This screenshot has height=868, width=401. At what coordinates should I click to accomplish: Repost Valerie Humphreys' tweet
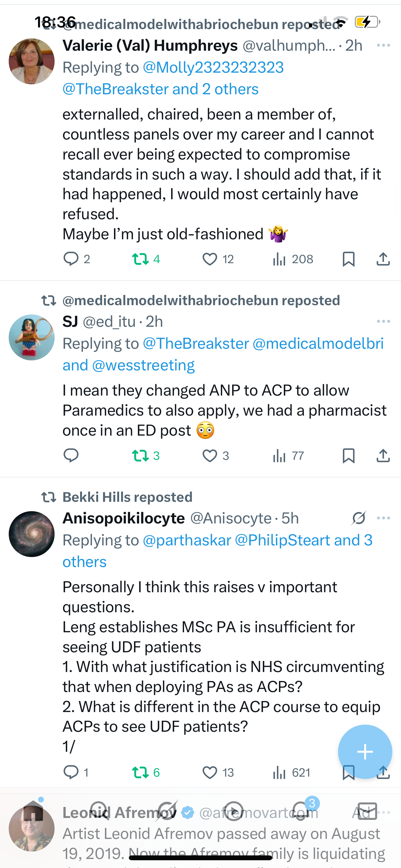tap(140, 259)
